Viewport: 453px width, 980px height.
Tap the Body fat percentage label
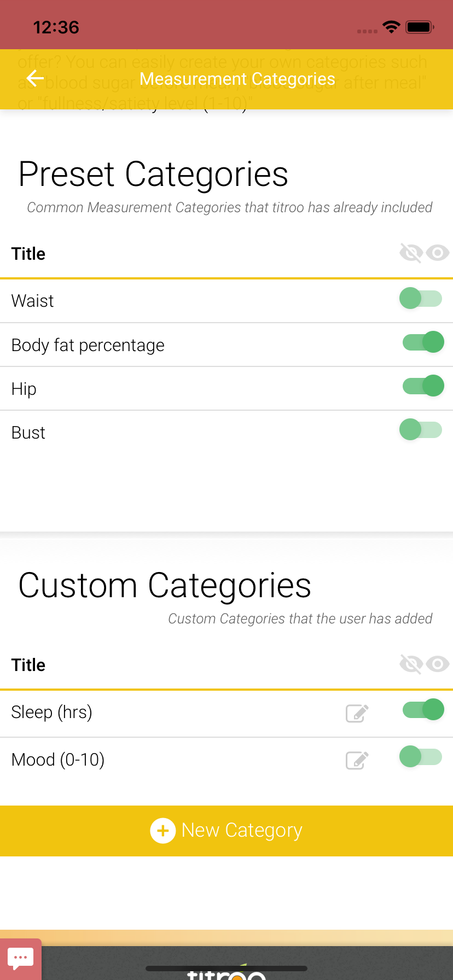point(88,345)
